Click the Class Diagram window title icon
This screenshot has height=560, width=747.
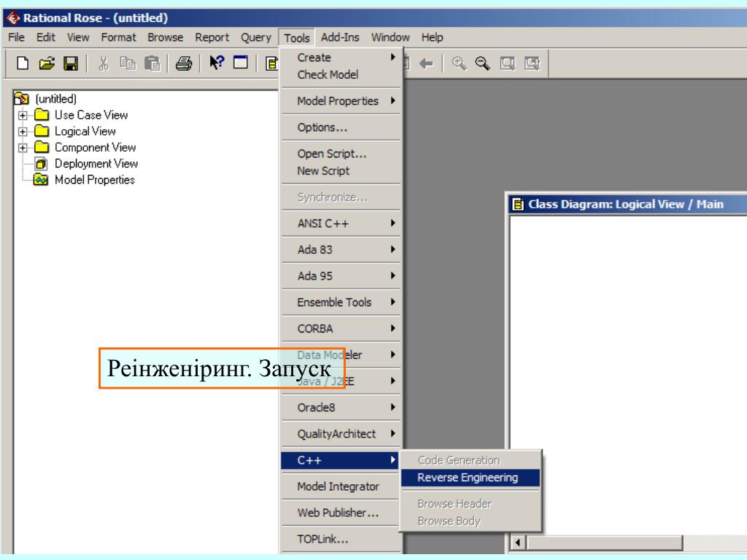pos(517,204)
